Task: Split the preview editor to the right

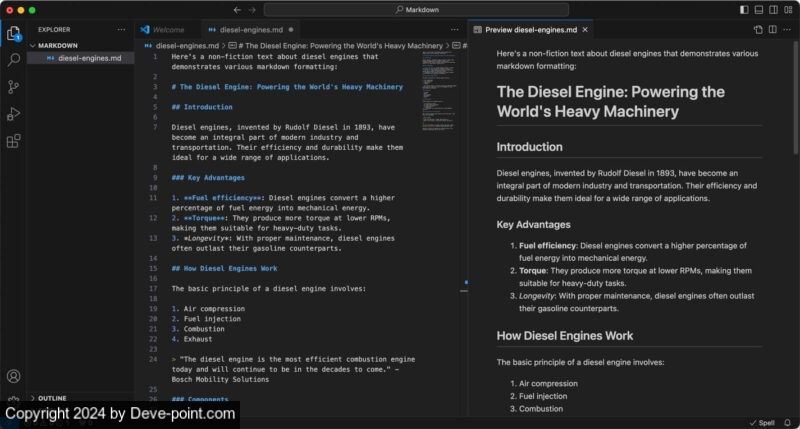Action: pos(773,30)
